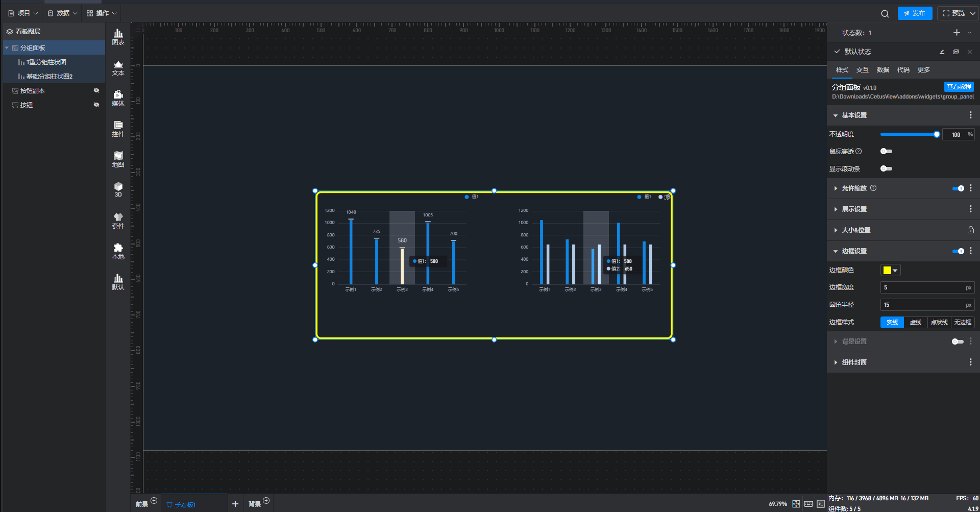980x512 pixels.
Task: Toggle 显示滚动条 switch
Action: click(x=886, y=169)
